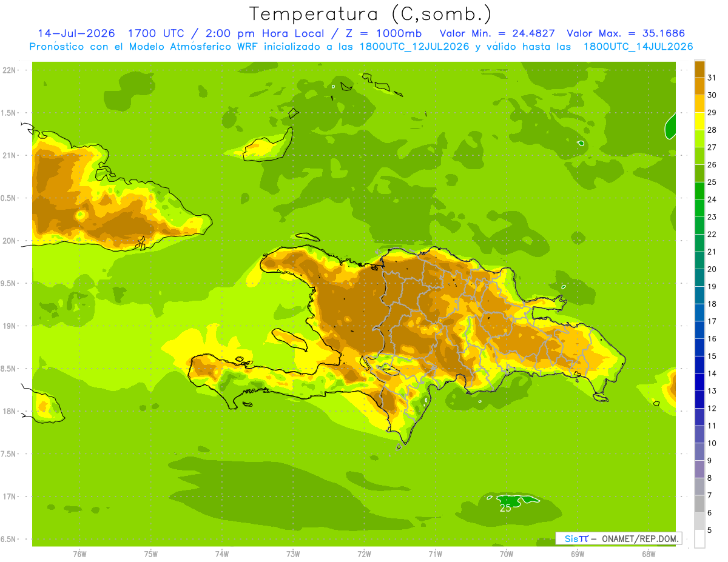Click colorbar label 22
This screenshot has width=728, height=562.
pyautogui.click(x=712, y=234)
